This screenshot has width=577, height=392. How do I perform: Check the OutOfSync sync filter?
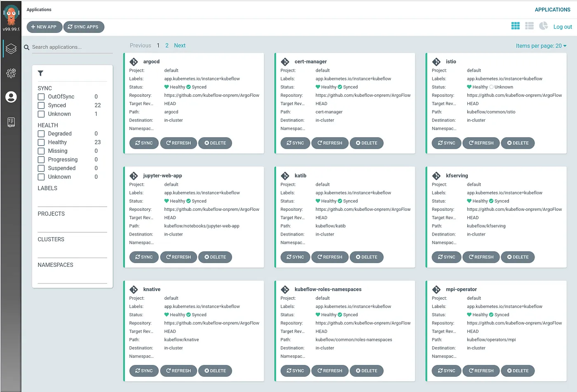coord(41,97)
